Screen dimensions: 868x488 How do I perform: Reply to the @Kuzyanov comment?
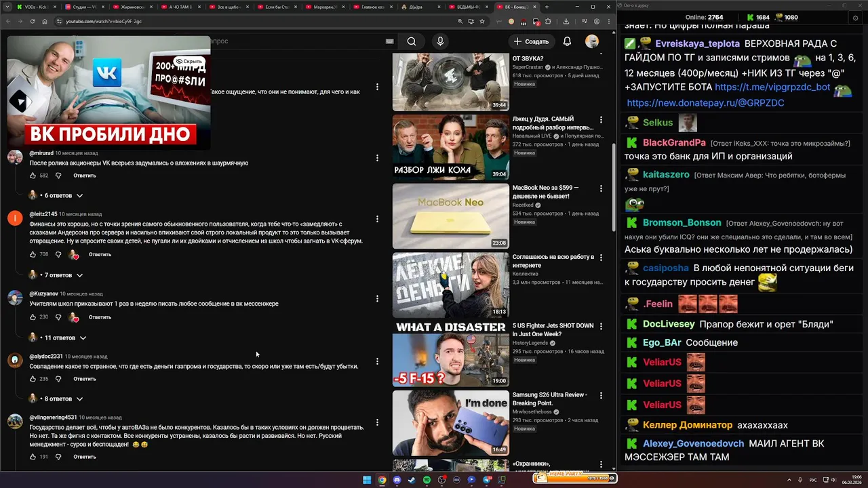[x=100, y=317]
